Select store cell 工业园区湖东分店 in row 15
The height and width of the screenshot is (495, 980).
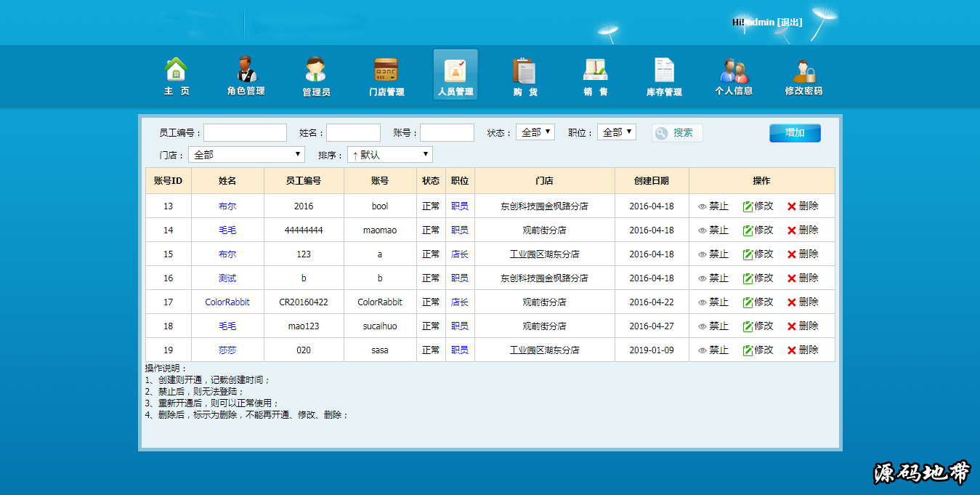544,254
